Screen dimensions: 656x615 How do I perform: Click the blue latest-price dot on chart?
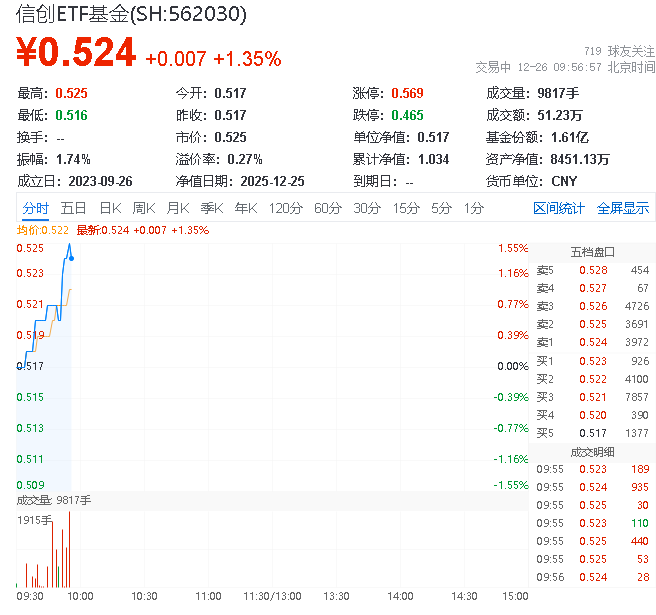70,258
